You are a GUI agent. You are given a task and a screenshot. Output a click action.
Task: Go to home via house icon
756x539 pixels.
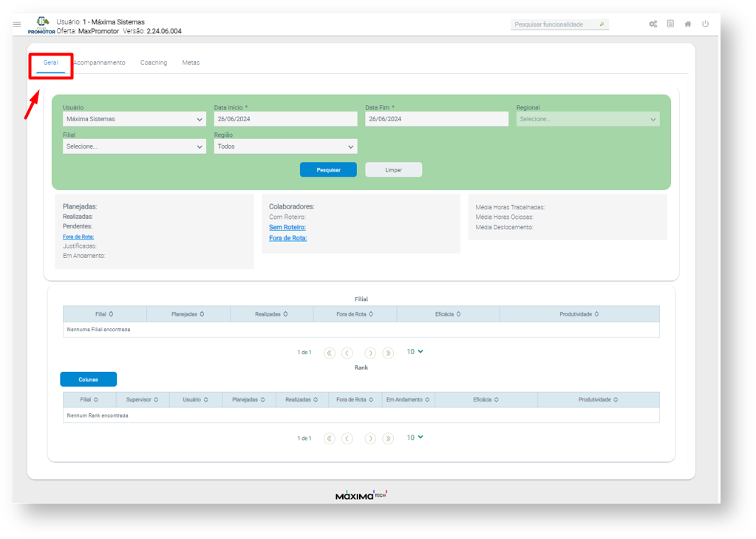click(688, 24)
